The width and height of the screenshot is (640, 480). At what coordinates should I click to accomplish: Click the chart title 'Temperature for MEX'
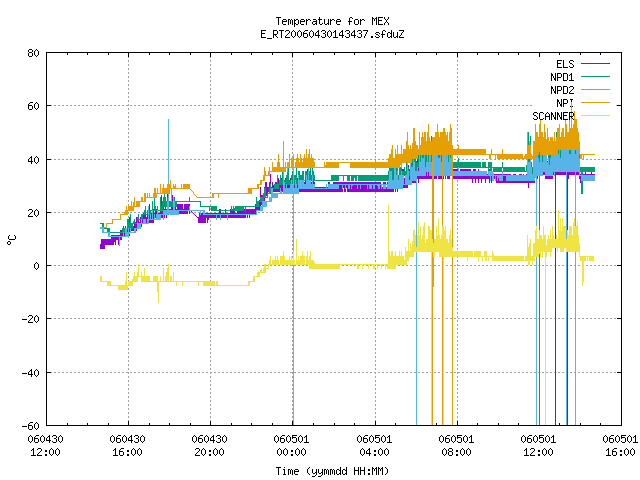click(332, 21)
